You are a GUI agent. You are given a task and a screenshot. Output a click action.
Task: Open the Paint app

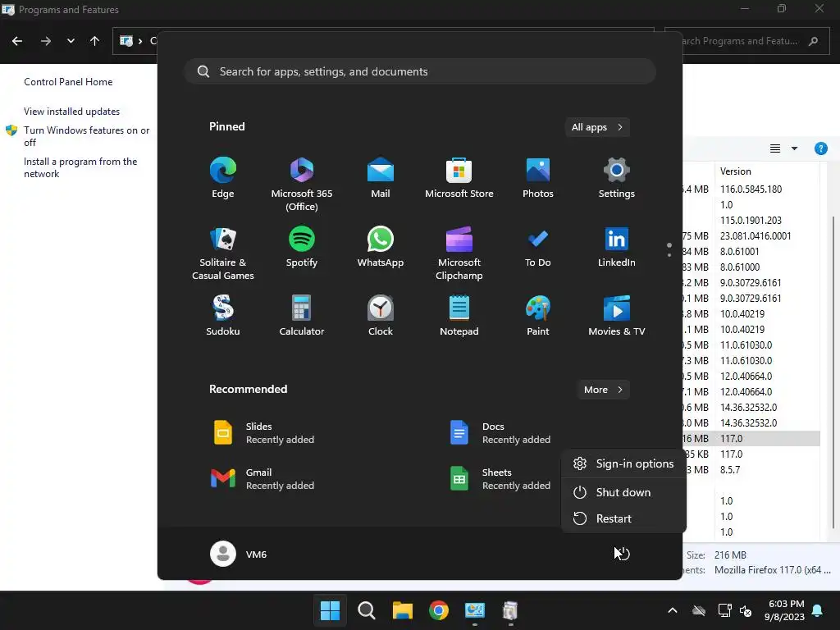point(538,316)
